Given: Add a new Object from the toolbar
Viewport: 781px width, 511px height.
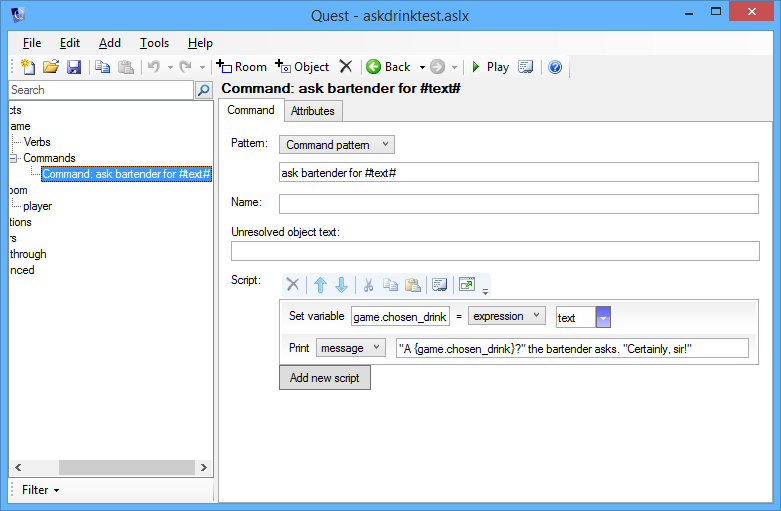Looking at the screenshot, I should click(301, 67).
